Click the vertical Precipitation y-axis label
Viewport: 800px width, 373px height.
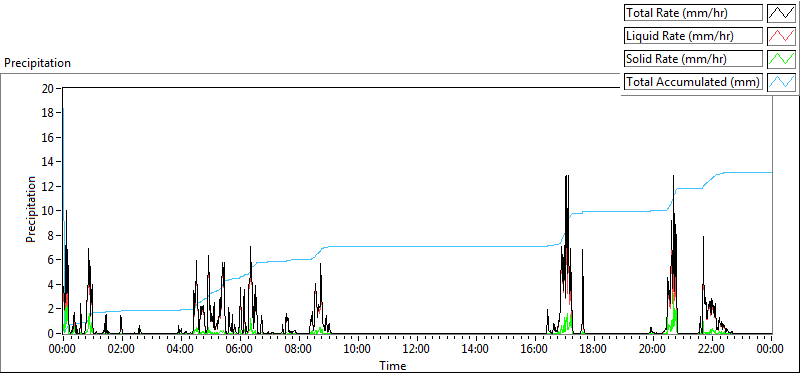(31, 209)
